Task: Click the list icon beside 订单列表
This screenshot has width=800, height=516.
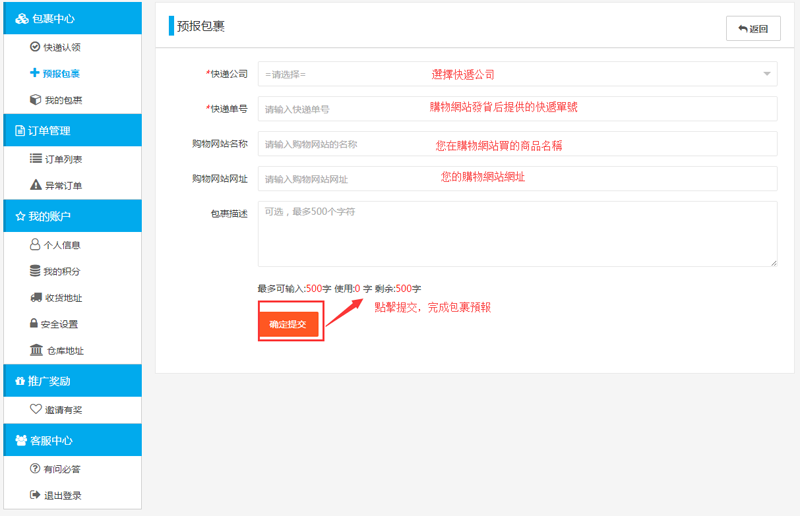Action: 35,159
